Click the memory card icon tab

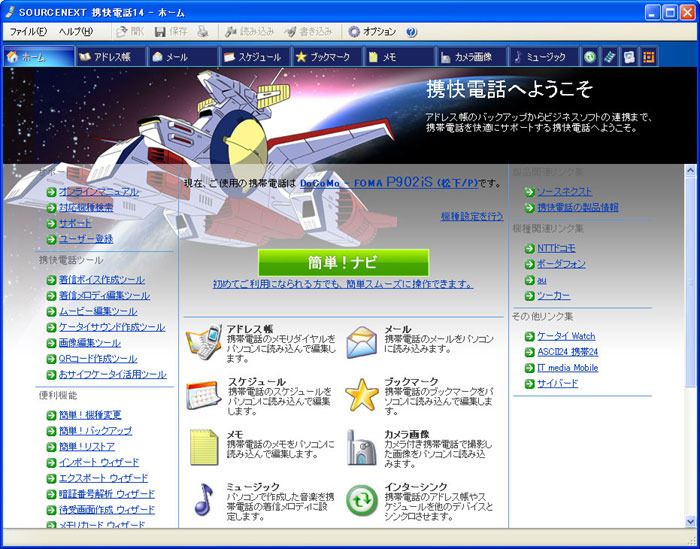(609, 57)
